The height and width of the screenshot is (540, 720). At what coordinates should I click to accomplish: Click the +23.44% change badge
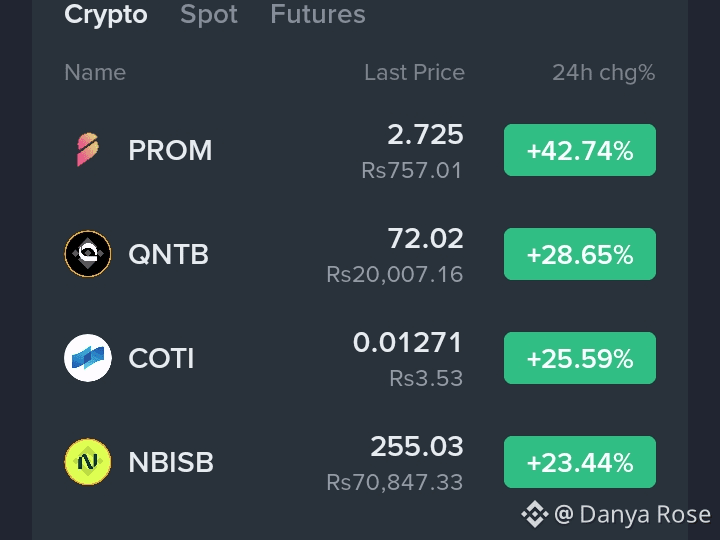[579, 462]
